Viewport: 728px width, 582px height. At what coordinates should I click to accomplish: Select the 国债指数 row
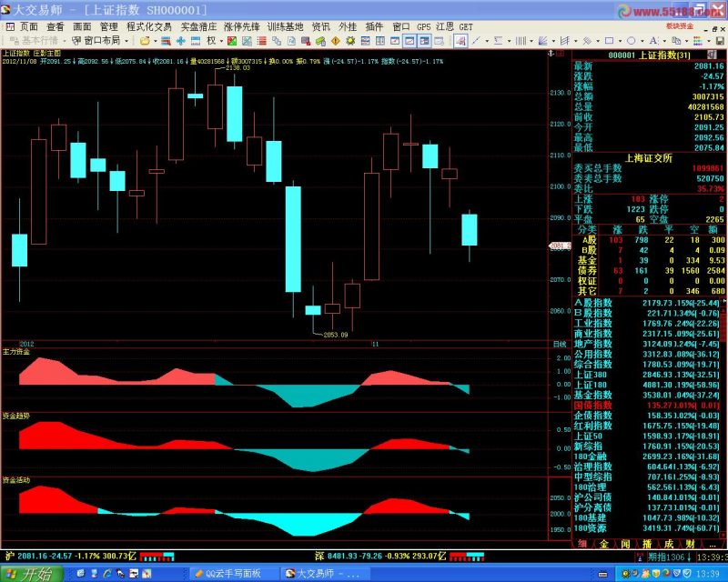point(647,406)
